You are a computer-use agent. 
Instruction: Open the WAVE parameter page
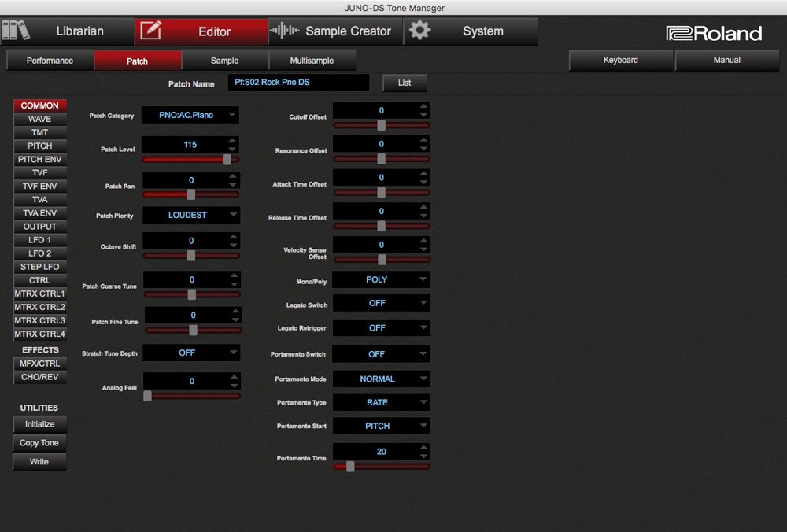(x=39, y=119)
